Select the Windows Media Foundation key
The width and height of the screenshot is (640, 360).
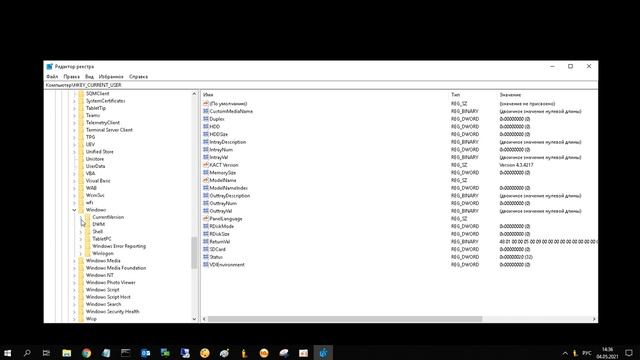click(116, 268)
